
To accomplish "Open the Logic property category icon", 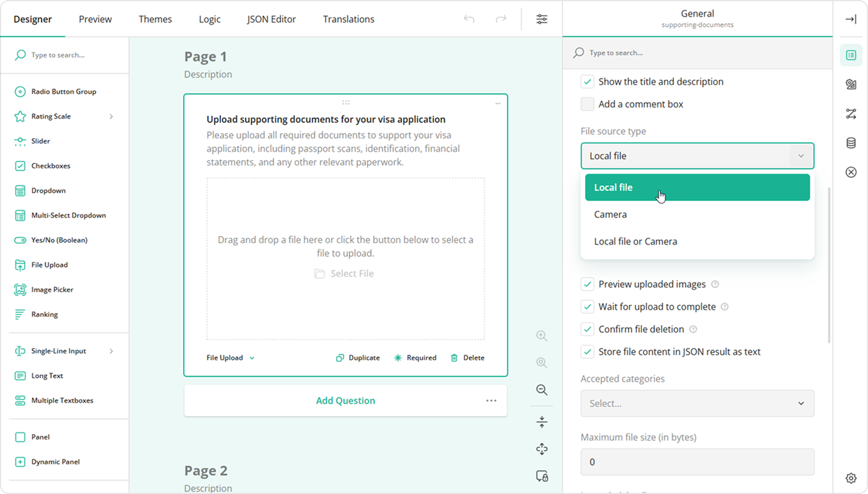I will tap(851, 114).
